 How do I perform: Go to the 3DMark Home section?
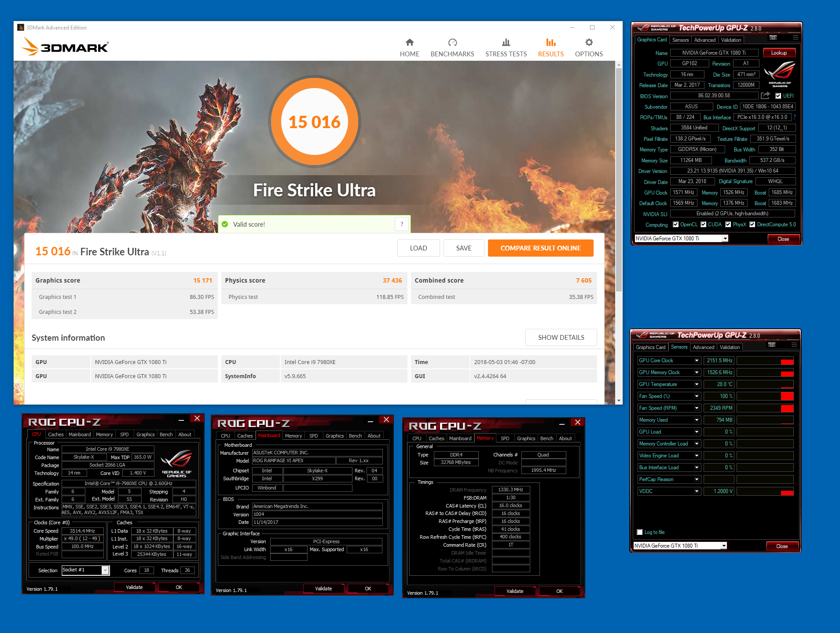tap(409, 48)
